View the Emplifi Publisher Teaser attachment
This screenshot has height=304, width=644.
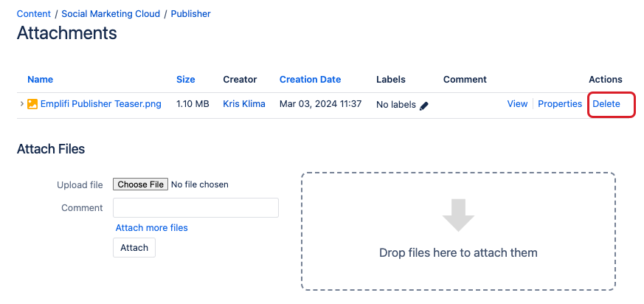click(x=517, y=104)
